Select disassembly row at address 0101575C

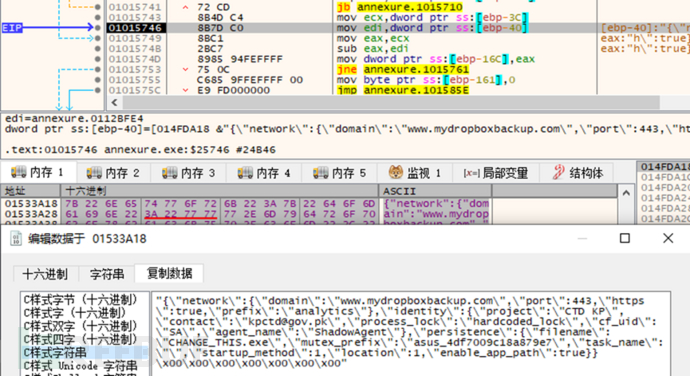(135, 90)
